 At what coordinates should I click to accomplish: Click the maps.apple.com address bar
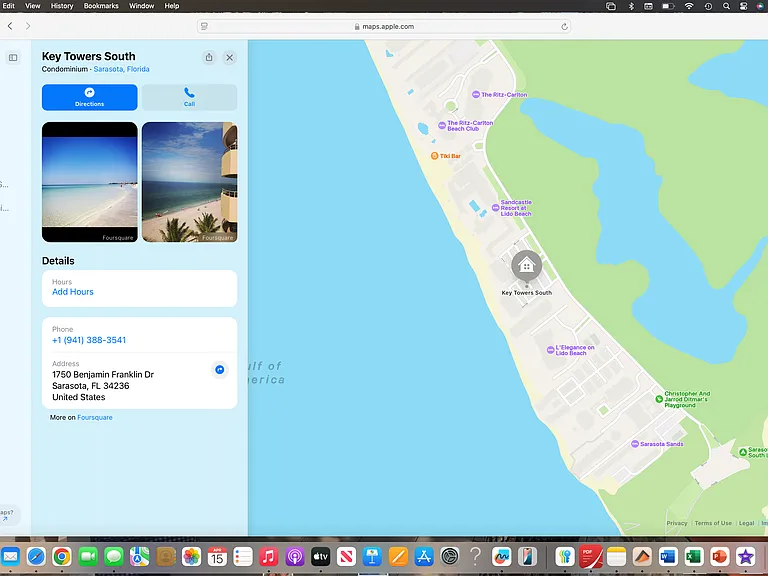coord(384,26)
